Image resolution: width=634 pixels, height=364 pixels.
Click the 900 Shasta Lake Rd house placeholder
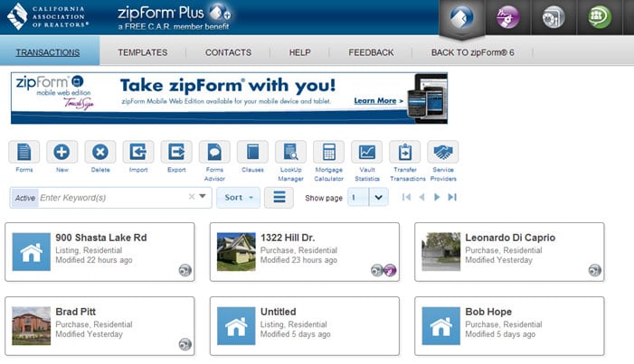click(x=31, y=251)
